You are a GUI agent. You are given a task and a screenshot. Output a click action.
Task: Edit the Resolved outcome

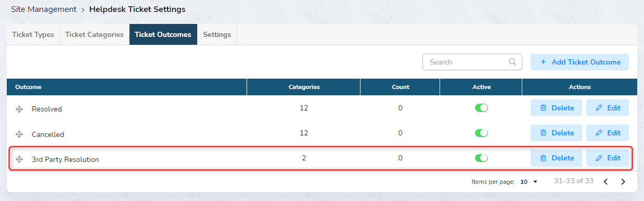pos(608,108)
